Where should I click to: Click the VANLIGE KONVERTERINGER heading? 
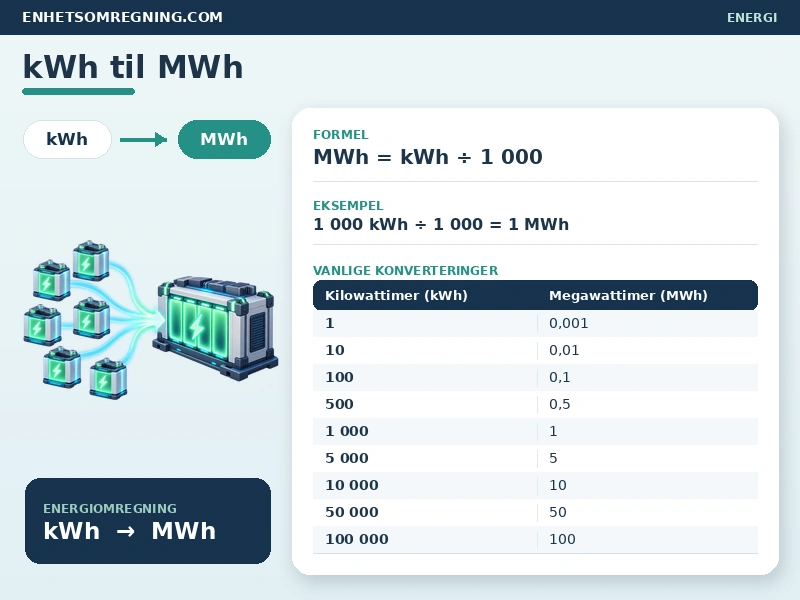[x=405, y=270]
